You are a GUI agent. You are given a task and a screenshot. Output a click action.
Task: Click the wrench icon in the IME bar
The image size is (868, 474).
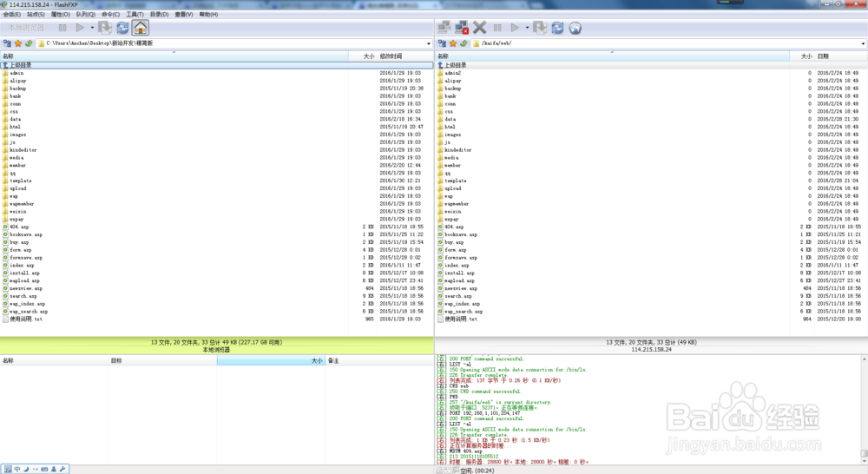click(x=63, y=469)
